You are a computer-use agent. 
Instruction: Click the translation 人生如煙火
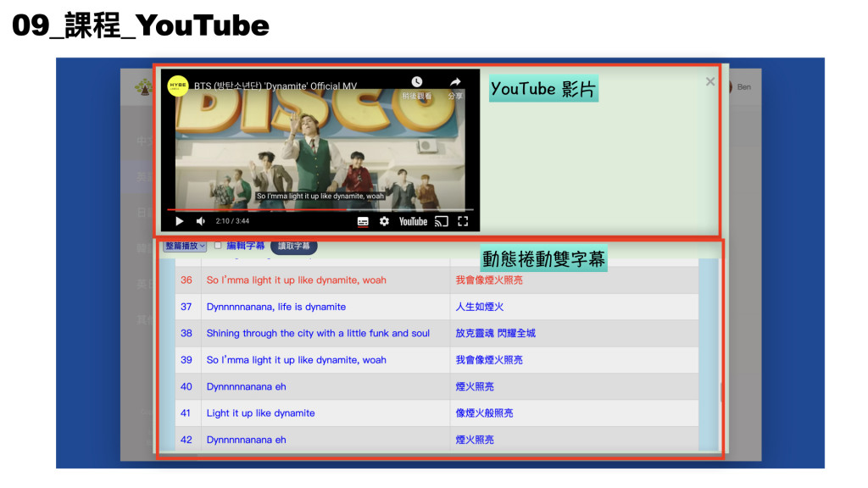[x=480, y=307]
